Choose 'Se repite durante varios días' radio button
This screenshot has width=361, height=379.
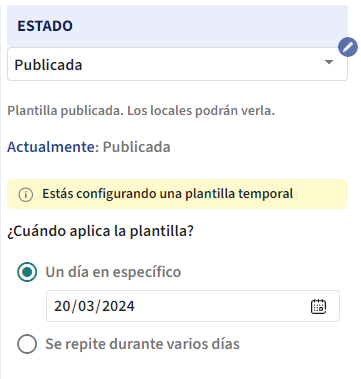click(x=27, y=344)
